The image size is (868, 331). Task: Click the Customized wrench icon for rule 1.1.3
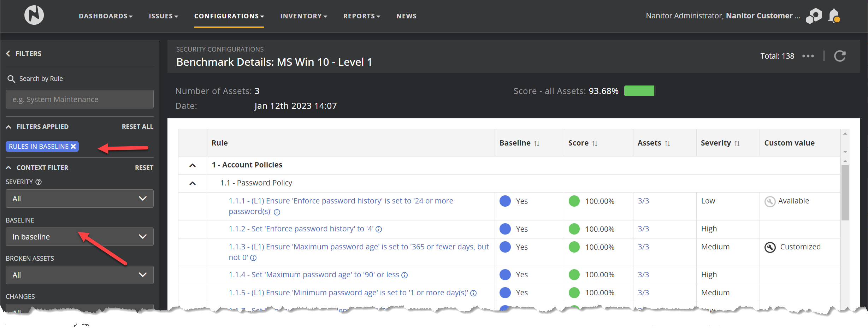coord(770,247)
